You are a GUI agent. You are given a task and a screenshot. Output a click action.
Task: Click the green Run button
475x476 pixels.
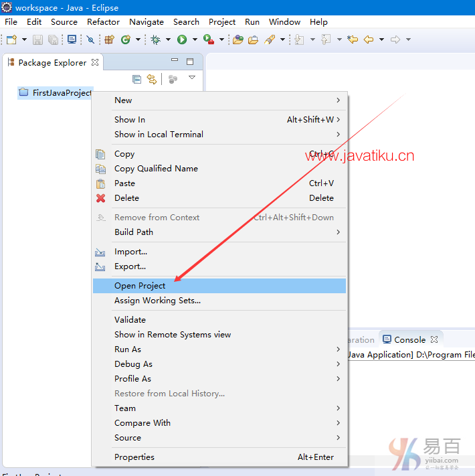(x=182, y=39)
